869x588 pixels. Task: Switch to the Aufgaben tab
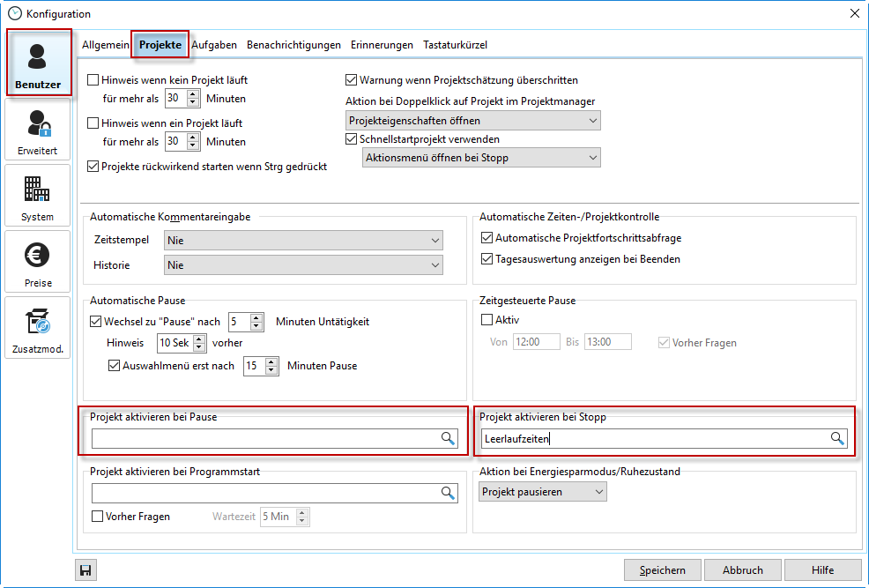click(214, 45)
